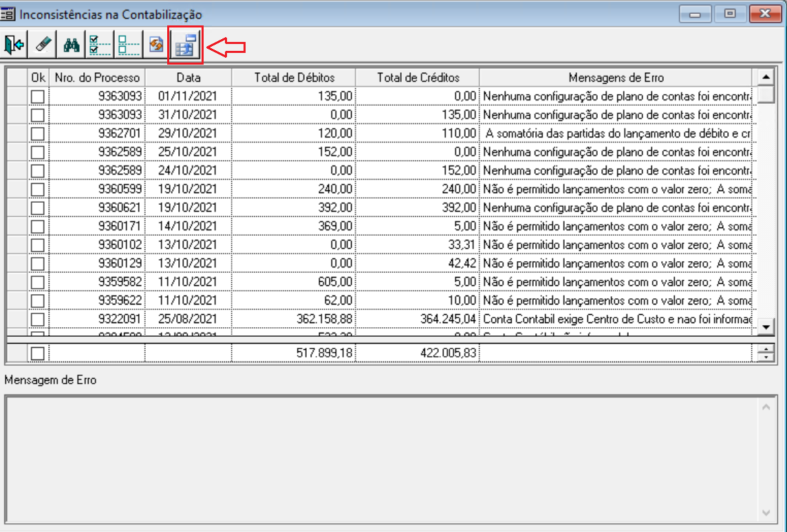Select error message 'A somatória das partidas'
The image size is (787, 532).
[616, 133]
